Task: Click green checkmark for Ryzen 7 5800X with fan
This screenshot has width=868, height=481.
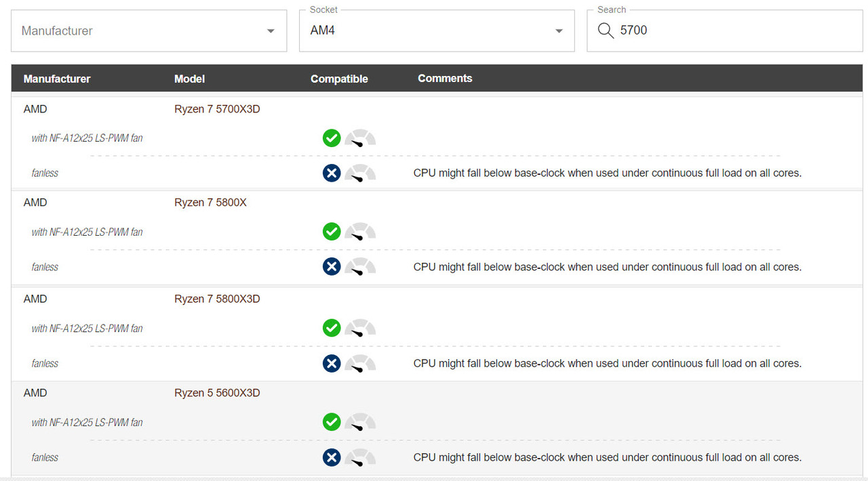Action: [x=331, y=232]
